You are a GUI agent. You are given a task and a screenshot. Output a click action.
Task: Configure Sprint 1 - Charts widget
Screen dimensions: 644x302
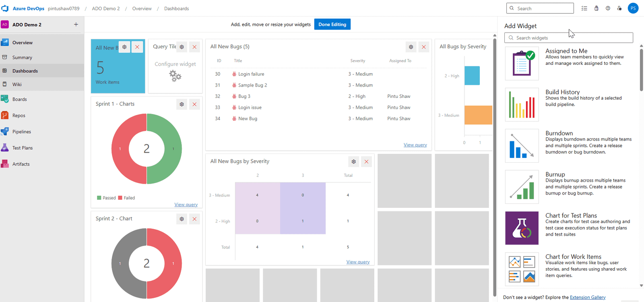click(x=182, y=104)
